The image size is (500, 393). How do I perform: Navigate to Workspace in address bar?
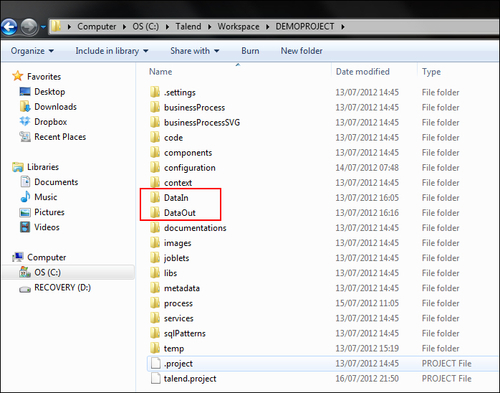point(238,27)
